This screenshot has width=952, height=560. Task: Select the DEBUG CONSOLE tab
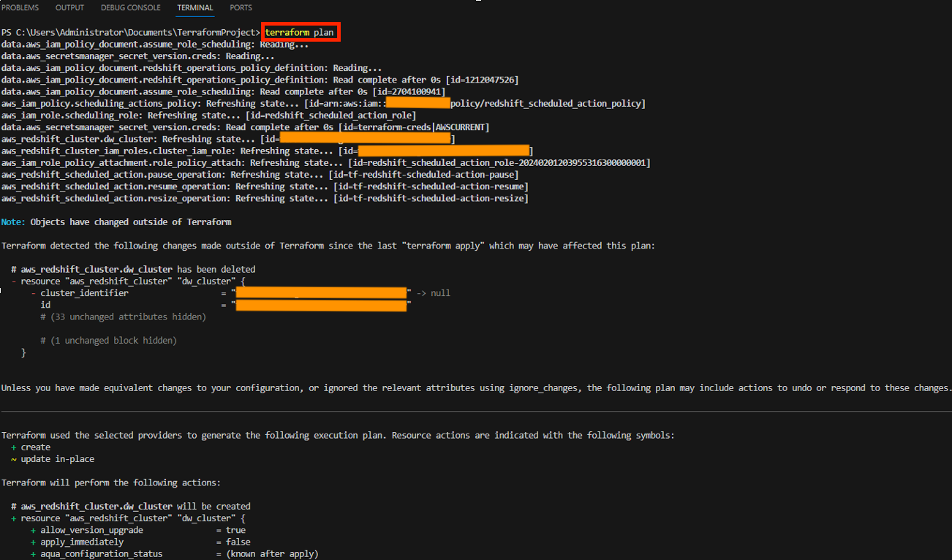click(130, 8)
